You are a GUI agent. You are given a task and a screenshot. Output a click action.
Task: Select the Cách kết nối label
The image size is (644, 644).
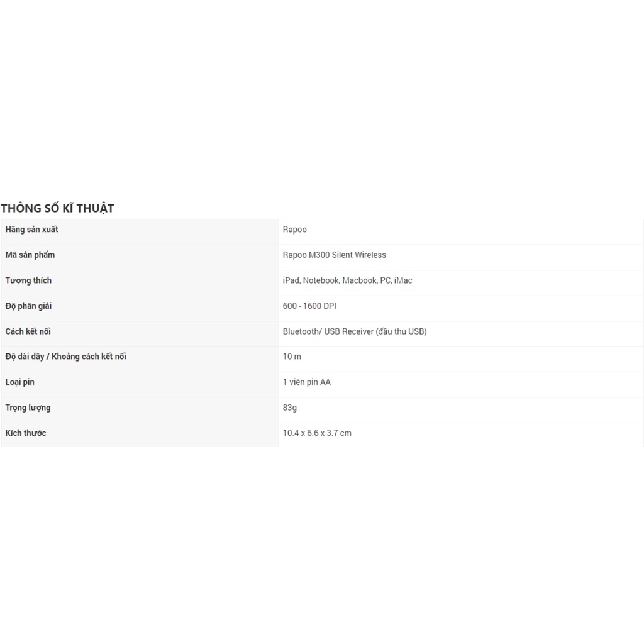click(28, 331)
